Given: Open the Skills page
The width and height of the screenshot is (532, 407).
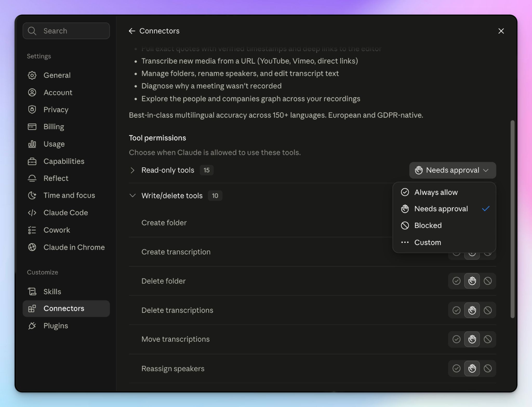Looking at the screenshot, I should point(66,292).
